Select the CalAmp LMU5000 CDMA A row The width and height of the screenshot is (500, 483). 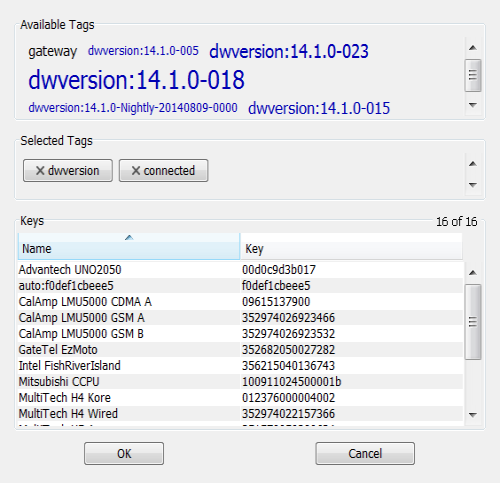pos(240,302)
